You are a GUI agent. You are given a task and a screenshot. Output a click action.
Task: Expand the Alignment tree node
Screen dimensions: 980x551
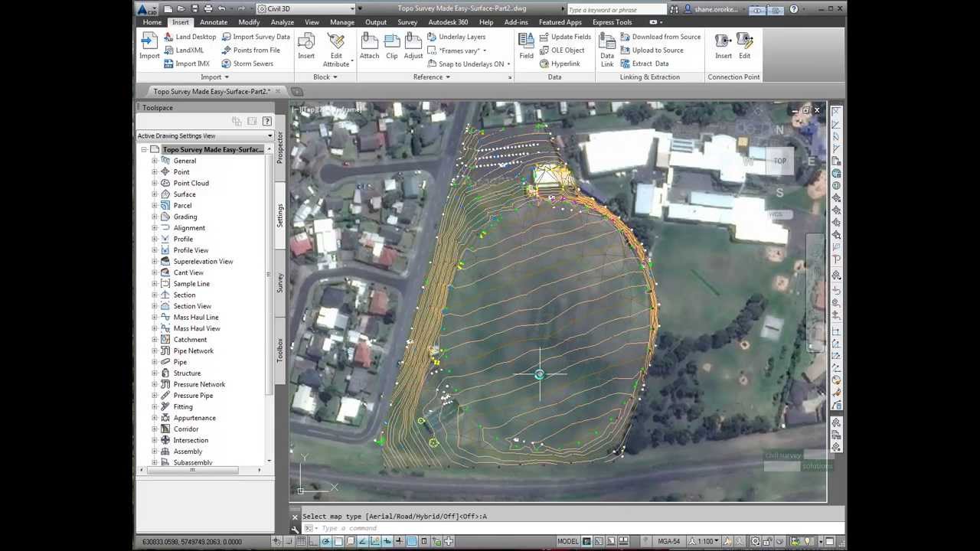click(155, 228)
